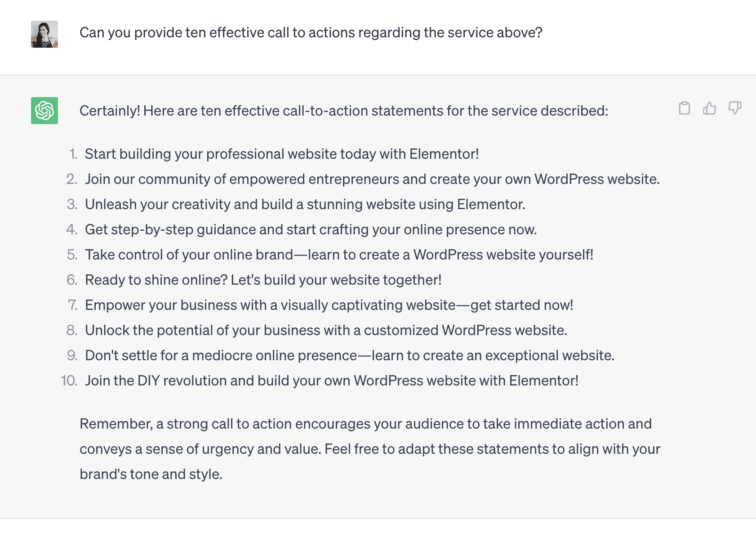The image size is (756, 546).
Task: Click the "Don't settle for a mediocre" list item
Action: 349,356
